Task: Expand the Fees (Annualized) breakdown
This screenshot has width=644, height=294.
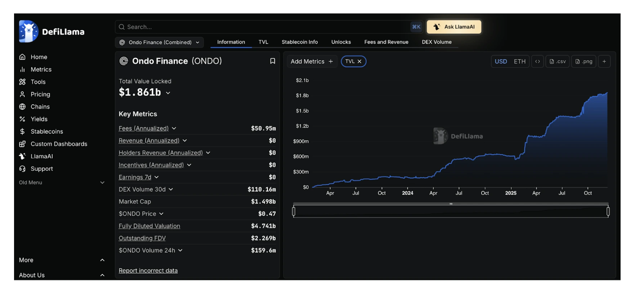Action: tap(174, 128)
